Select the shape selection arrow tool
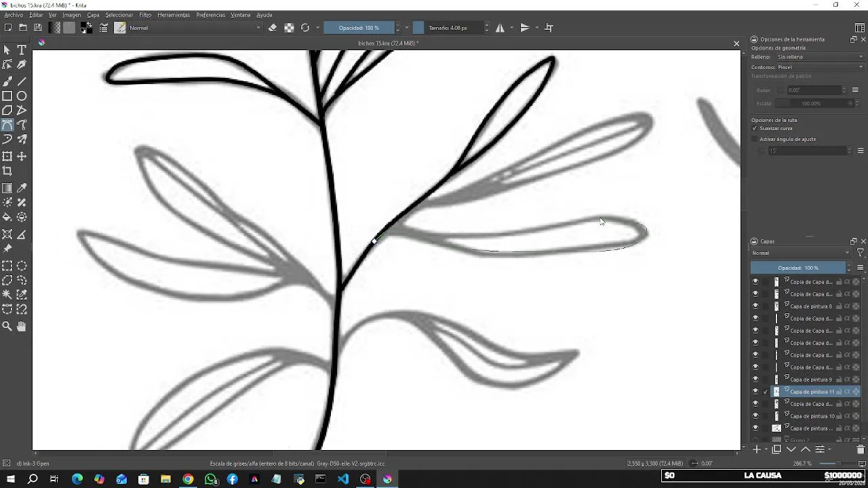 click(x=7, y=50)
